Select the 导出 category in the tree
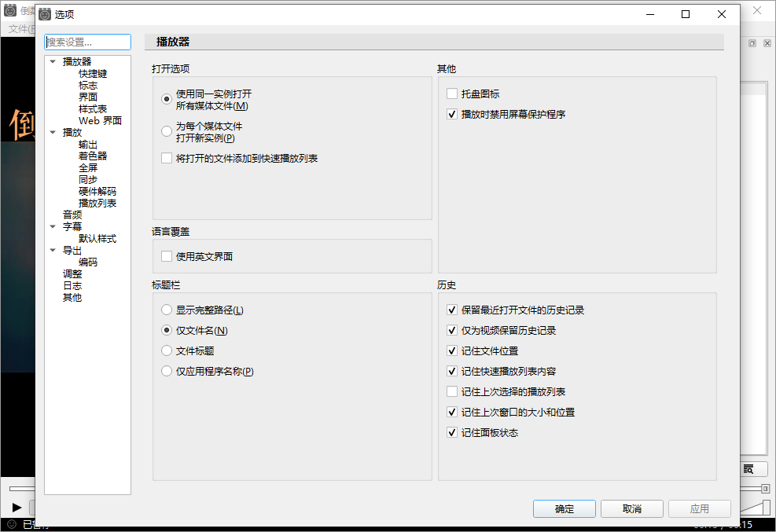Screen dimensions: 776x532 72,250
